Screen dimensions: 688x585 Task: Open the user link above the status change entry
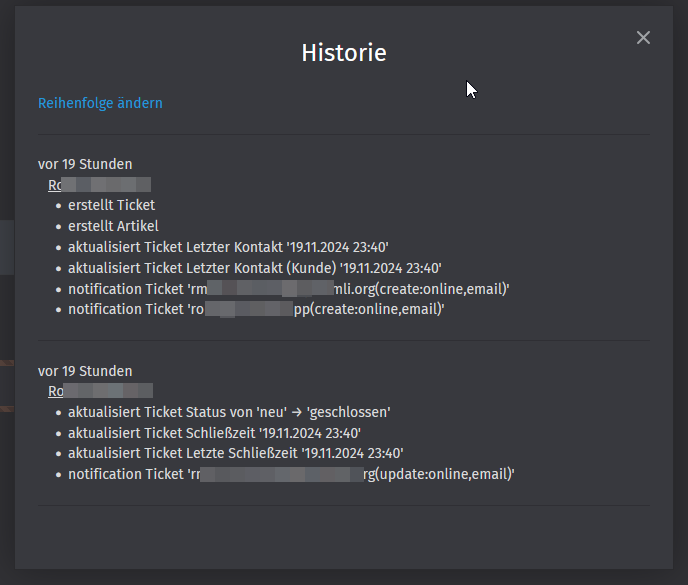click(100, 391)
